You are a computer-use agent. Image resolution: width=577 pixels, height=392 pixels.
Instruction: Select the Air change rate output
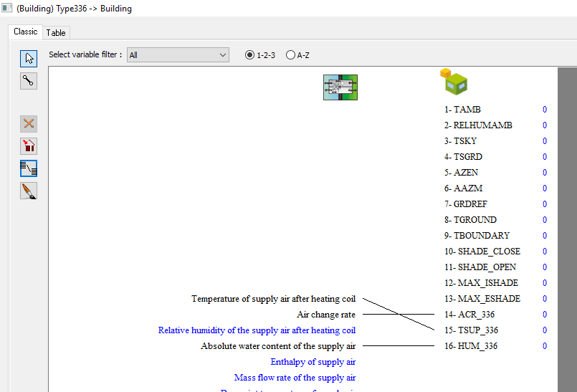[326, 315]
